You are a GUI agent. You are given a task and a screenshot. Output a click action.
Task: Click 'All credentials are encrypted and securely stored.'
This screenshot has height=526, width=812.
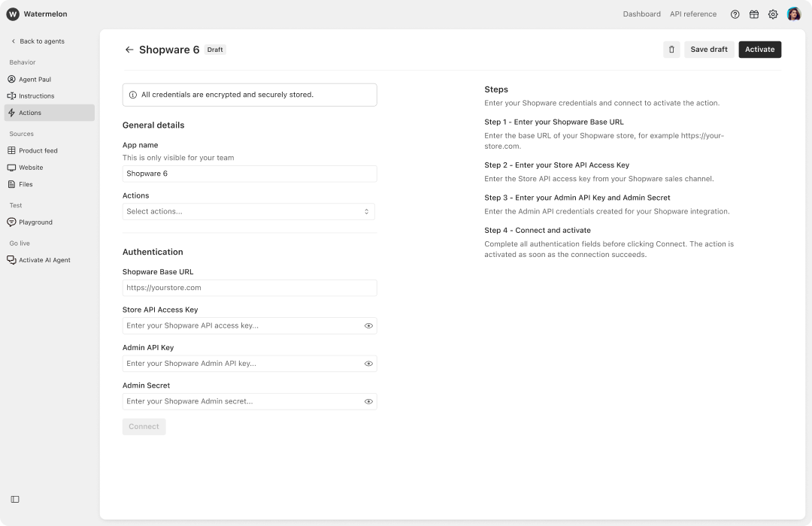click(x=227, y=95)
